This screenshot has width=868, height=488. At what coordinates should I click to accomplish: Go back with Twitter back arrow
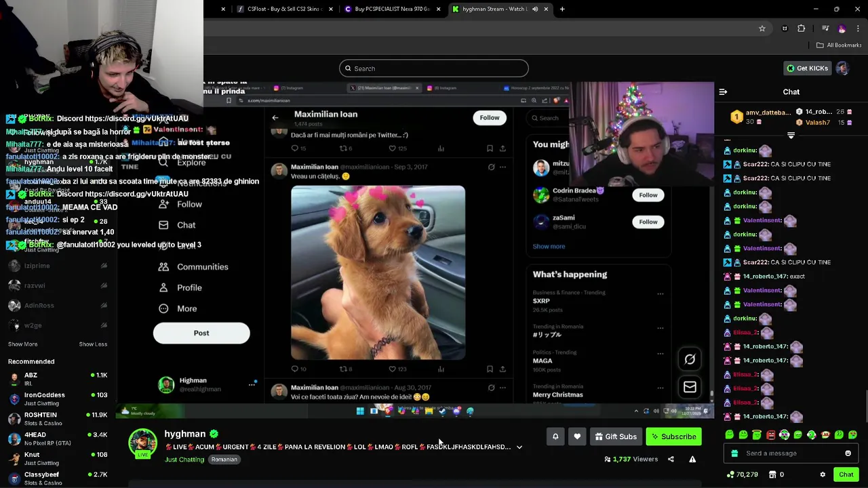click(x=275, y=118)
